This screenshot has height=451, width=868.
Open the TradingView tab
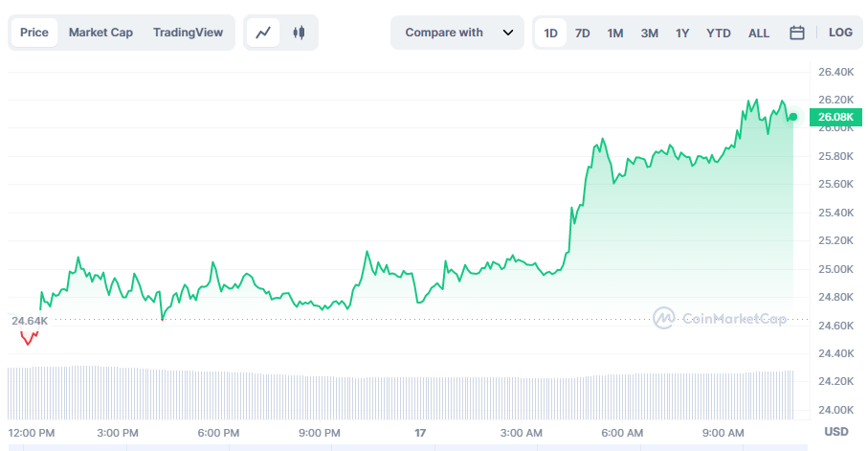pyautogui.click(x=188, y=33)
